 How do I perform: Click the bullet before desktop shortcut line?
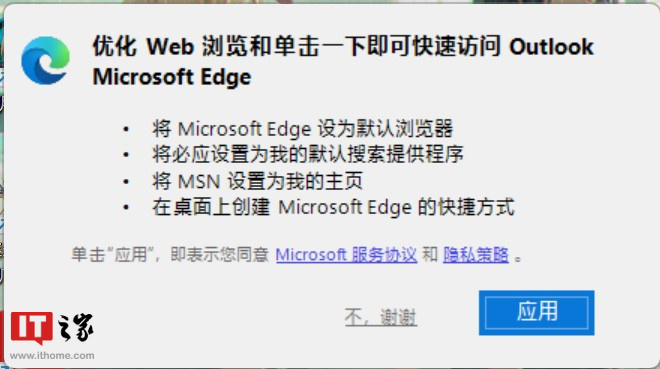point(126,207)
